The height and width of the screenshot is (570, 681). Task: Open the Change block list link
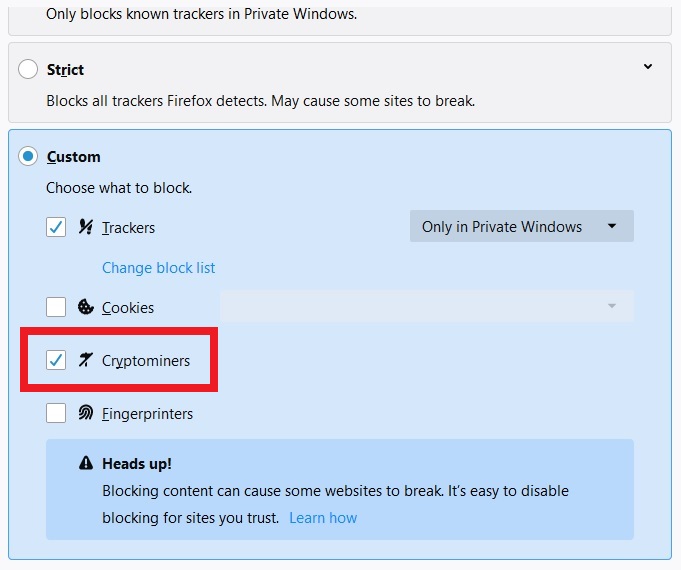pyautogui.click(x=159, y=268)
